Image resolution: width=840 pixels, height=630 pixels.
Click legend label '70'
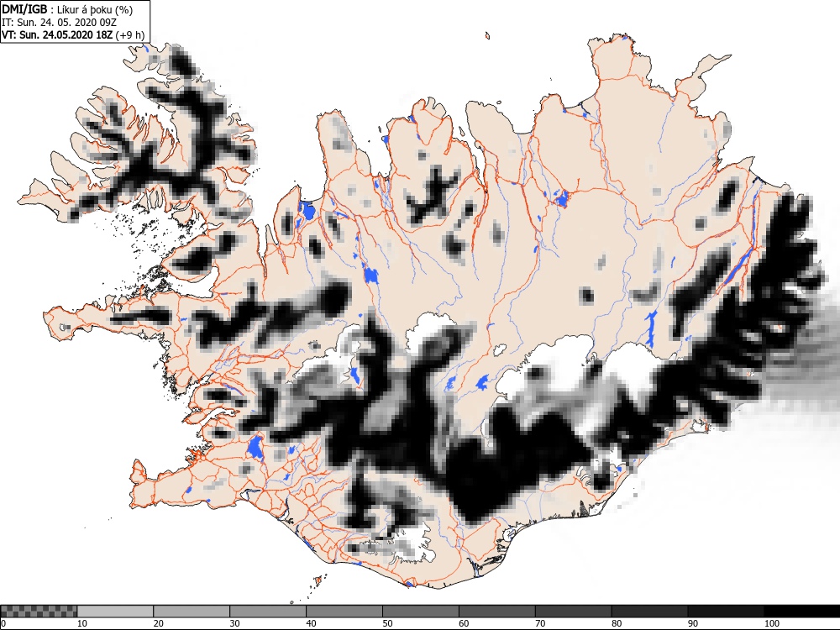click(540, 623)
